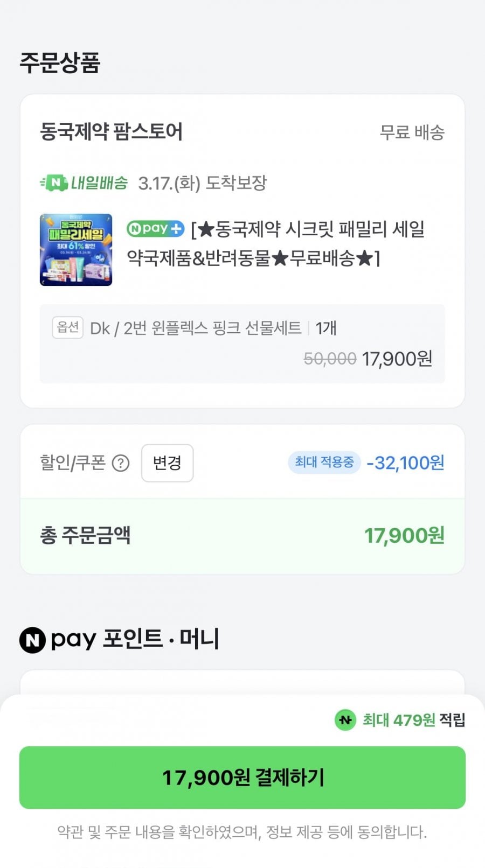Screen dimensions: 485x868
Task: Open the 동국제약 팜스토어 store name
Action: point(111,132)
